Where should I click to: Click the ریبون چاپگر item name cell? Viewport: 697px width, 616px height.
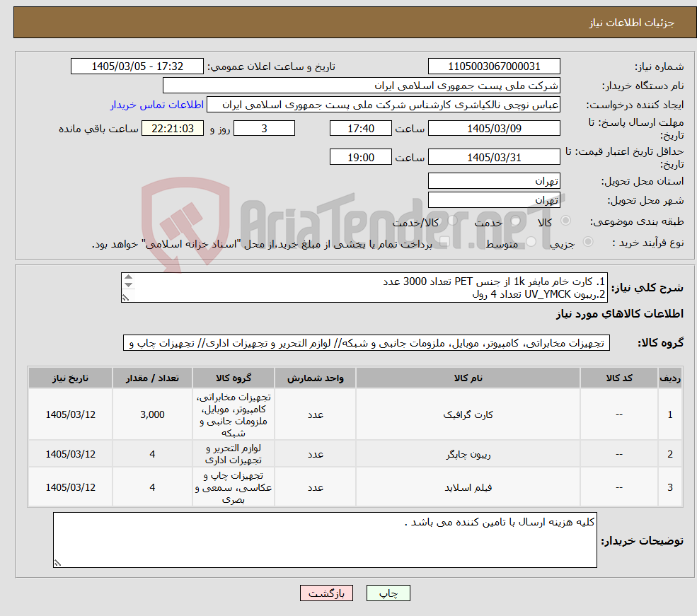click(468, 454)
